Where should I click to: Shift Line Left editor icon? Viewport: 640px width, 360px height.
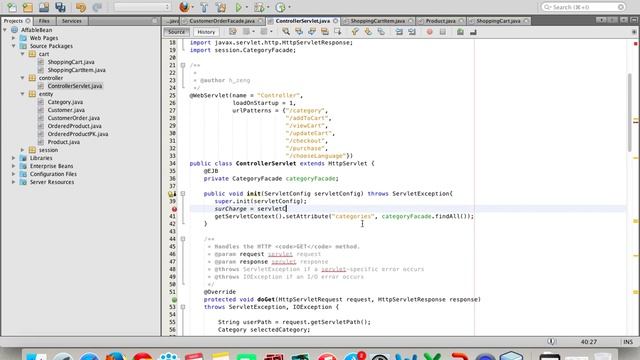click(399, 32)
